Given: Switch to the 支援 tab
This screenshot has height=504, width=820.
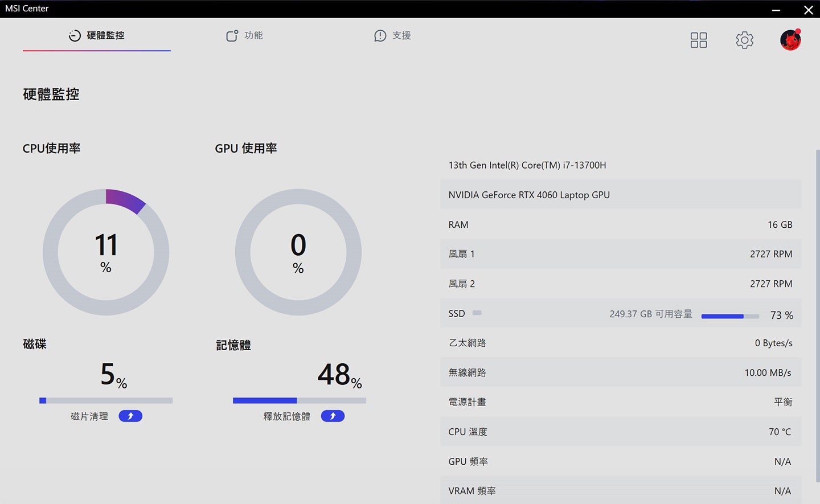Looking at the screenshot, I should click(401, 36).
